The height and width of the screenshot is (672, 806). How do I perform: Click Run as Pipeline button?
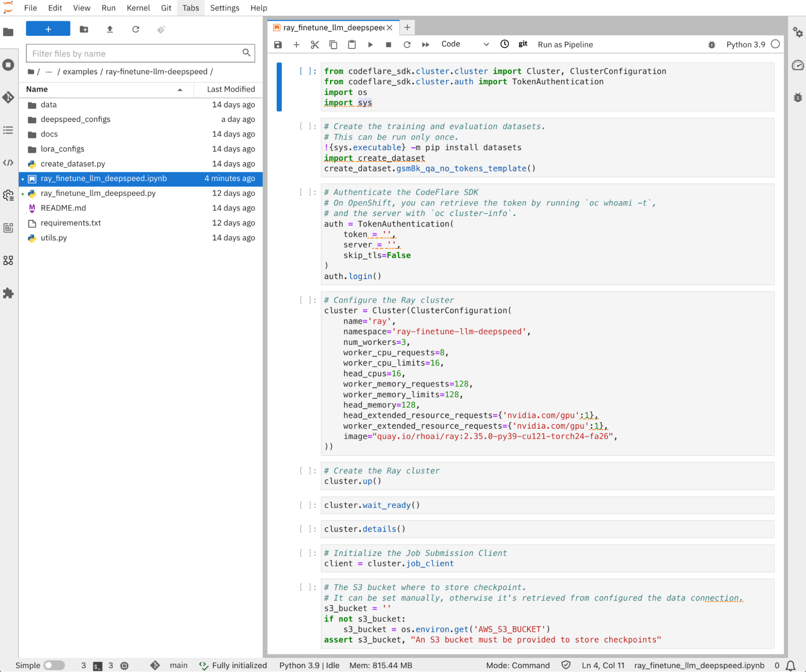[x=564, y=44]
